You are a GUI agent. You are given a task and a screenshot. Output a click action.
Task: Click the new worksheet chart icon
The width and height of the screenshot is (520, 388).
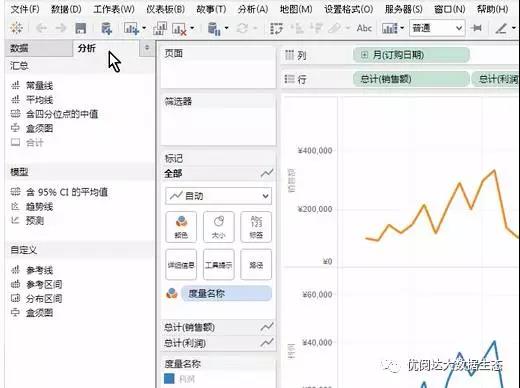click(x=131, y=28)
